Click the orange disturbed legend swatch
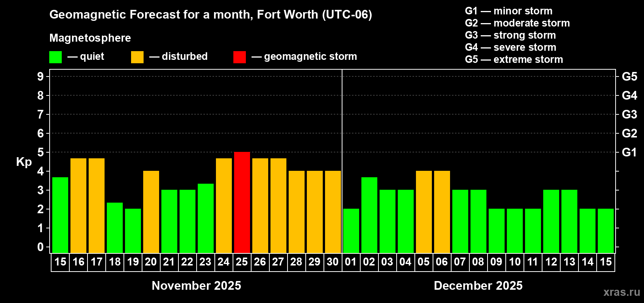Screen dimensions: 644x303 (137, 57)
